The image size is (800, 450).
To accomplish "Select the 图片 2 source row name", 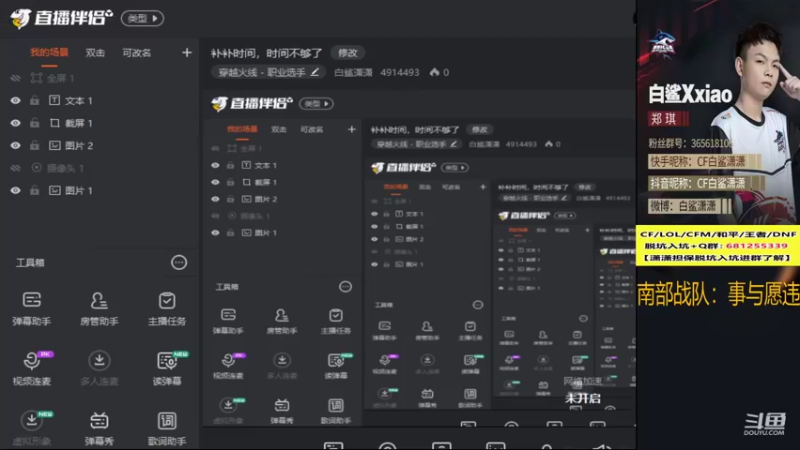I will 79,145.
